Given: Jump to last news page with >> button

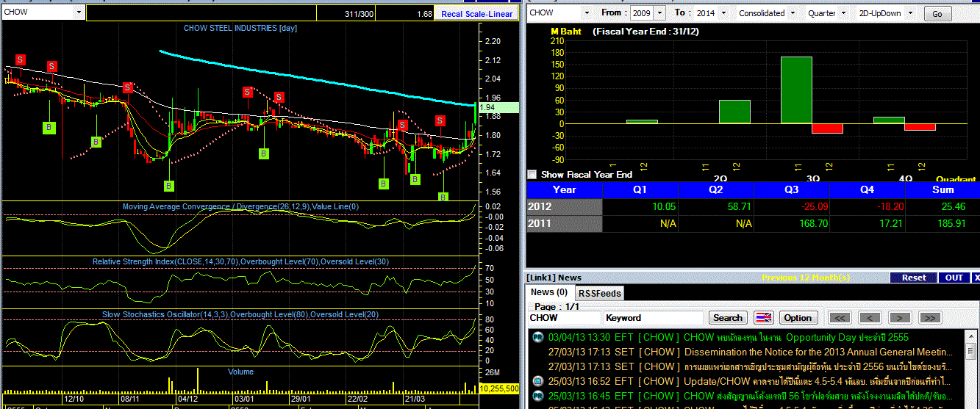Looking at the screenshot, I should [x=929, y=318].
